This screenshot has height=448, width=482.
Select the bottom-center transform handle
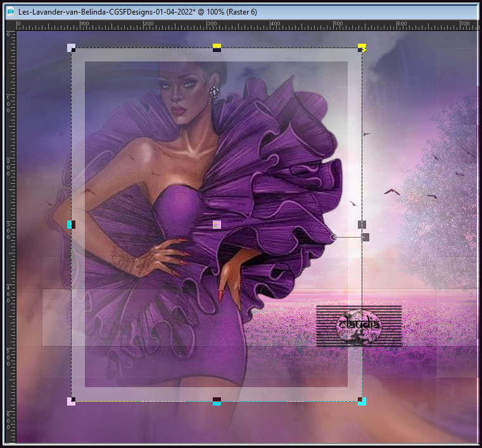[x=217, y=401]
